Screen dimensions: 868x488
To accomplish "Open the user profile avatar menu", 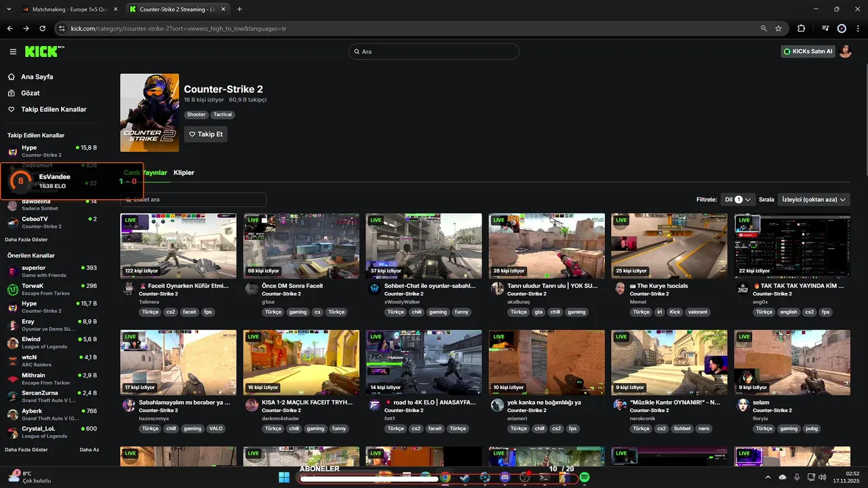I will 845,52.
